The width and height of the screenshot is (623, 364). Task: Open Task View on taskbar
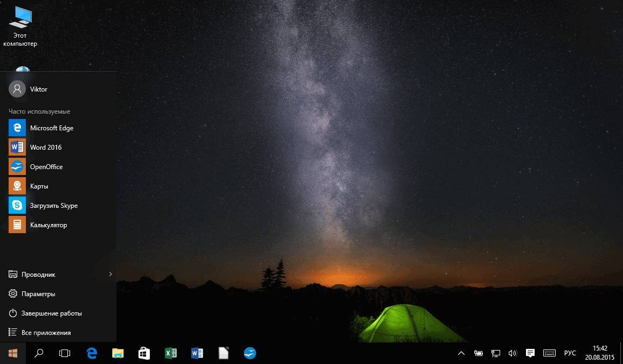[x=65, y=353]
